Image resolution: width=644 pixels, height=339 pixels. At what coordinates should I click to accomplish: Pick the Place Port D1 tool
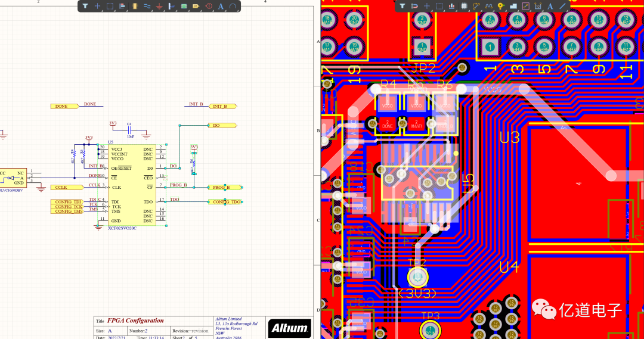click(x=196, y=6)
